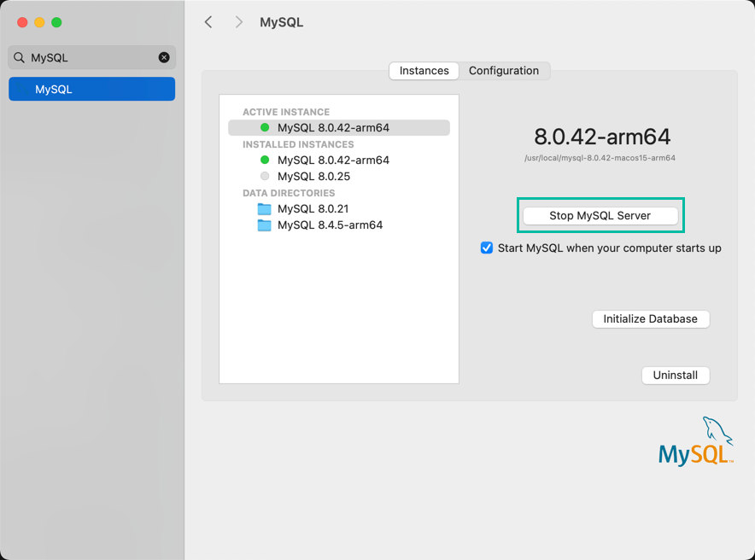Click green status dot under Installed Instances

(265, 160)
